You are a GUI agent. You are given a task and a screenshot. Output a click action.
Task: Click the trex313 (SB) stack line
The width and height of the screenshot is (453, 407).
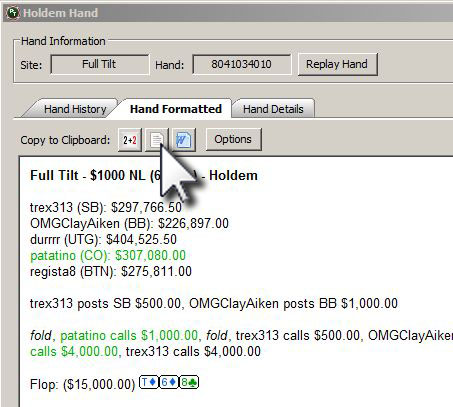click(106, 208)
